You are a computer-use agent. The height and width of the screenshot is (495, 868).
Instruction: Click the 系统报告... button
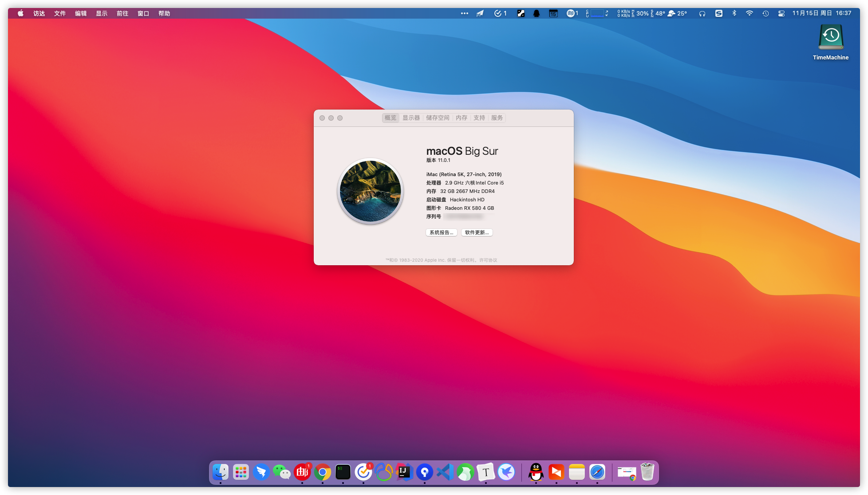click(x=441, y=232)
